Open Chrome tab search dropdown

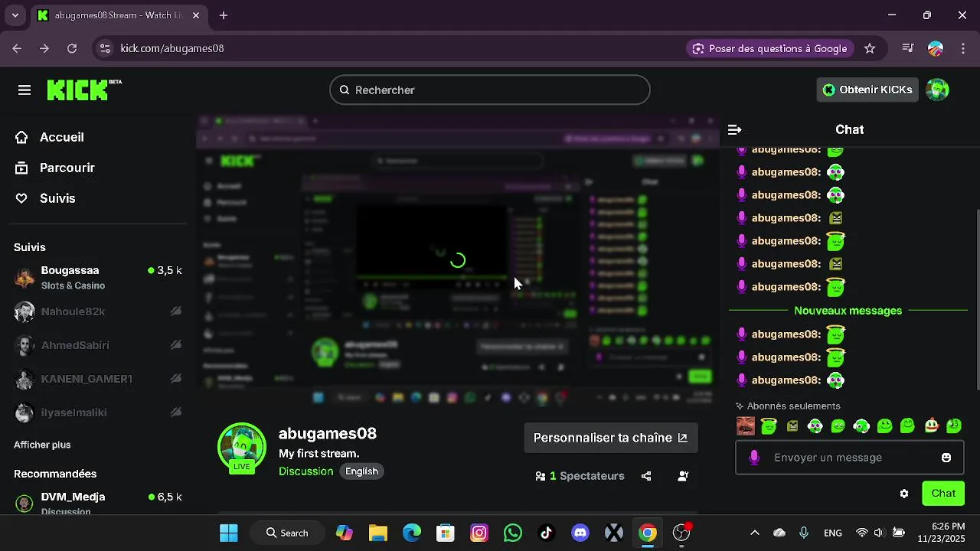tap(15, 15)
